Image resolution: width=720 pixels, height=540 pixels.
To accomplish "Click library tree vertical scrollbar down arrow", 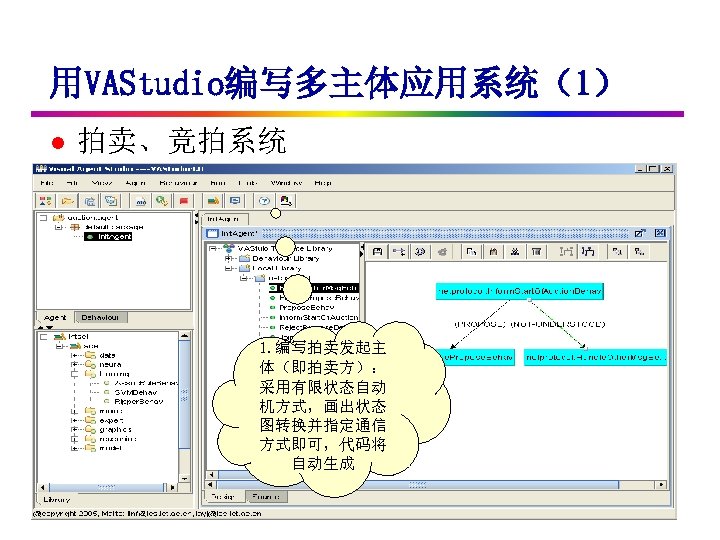I will point(185,478).
